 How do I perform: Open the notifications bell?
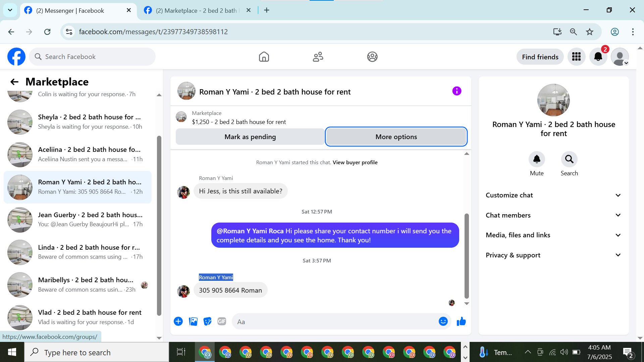[x=598, y=57]
